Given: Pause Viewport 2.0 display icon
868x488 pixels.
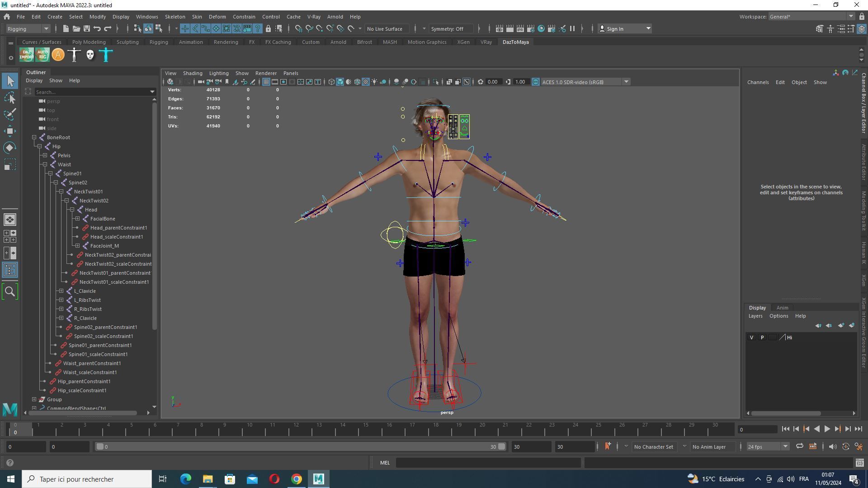Looking at the screenshot, I should pos(572,28).
